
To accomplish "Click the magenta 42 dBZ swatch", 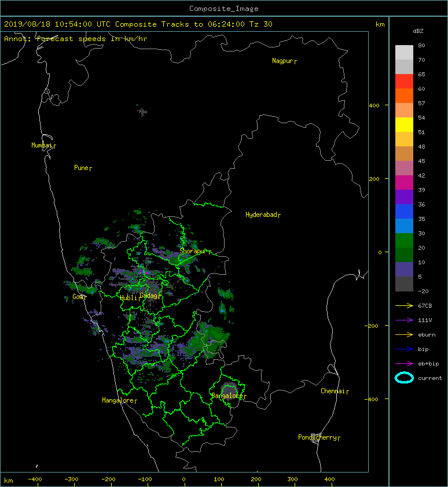I will (404, 182).
